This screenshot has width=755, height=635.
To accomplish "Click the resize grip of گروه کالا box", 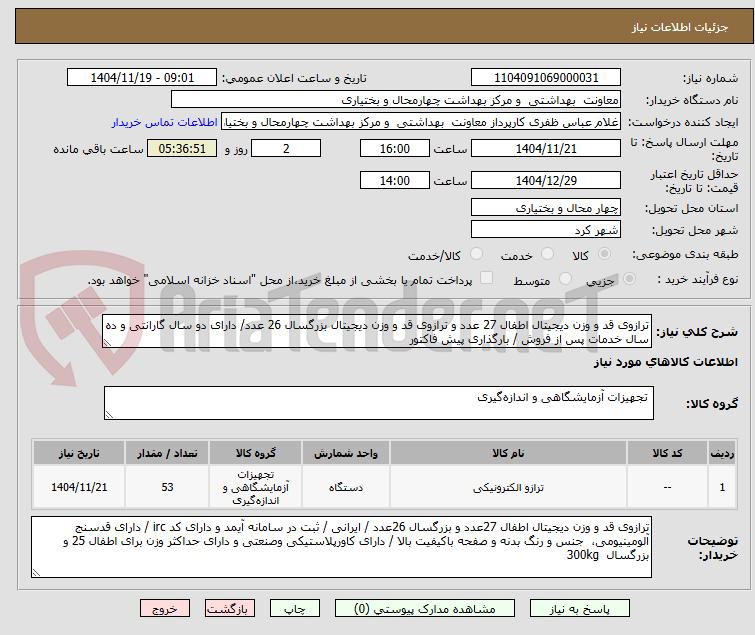I will [109, 415].
